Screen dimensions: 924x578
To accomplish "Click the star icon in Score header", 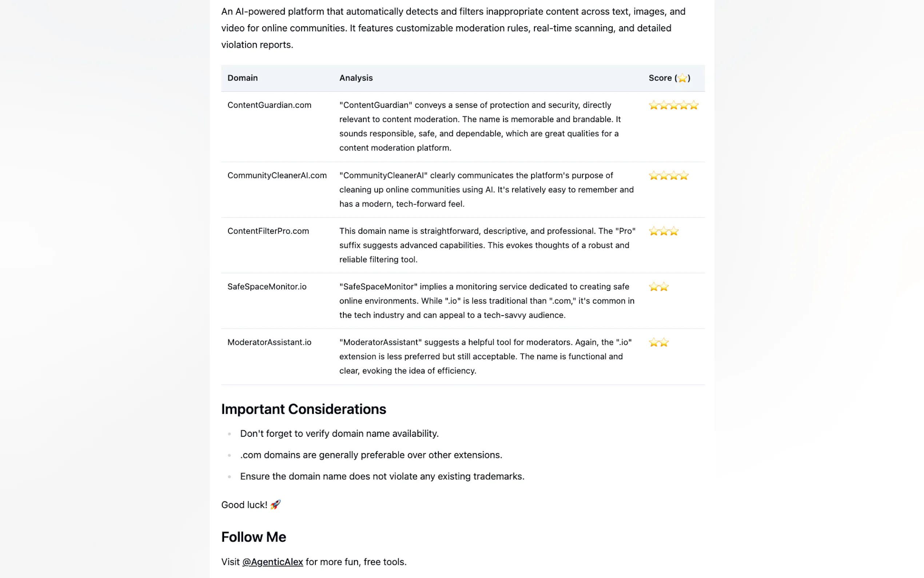I will click(682, 78).
